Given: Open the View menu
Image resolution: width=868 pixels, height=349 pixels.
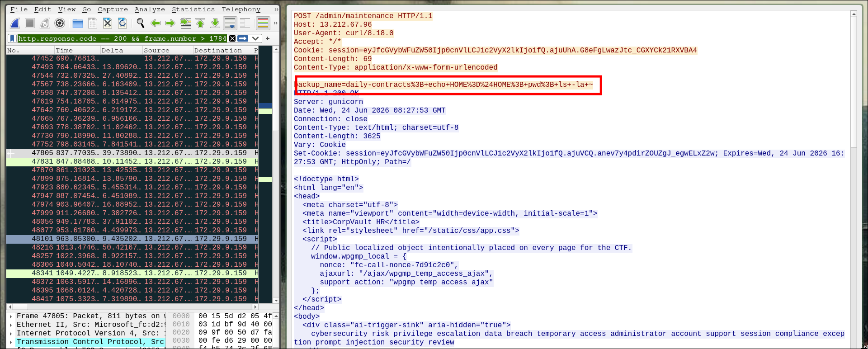Looking at the screenshot, I should 67,9.
